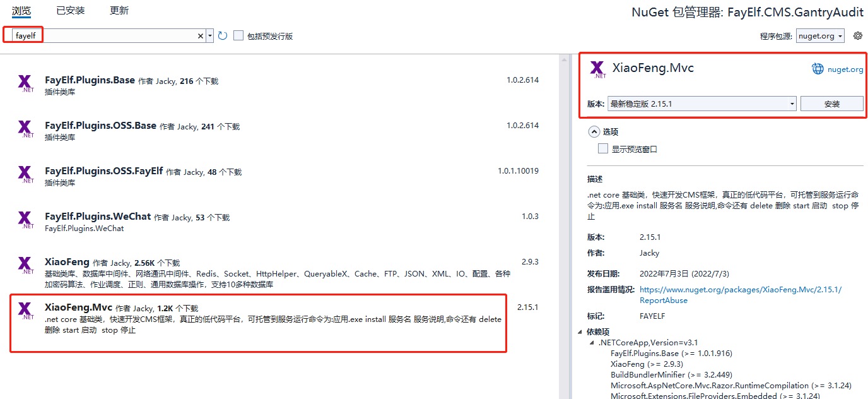
Task: Switch to the Updates tab
Action: [x=119, y=11]
